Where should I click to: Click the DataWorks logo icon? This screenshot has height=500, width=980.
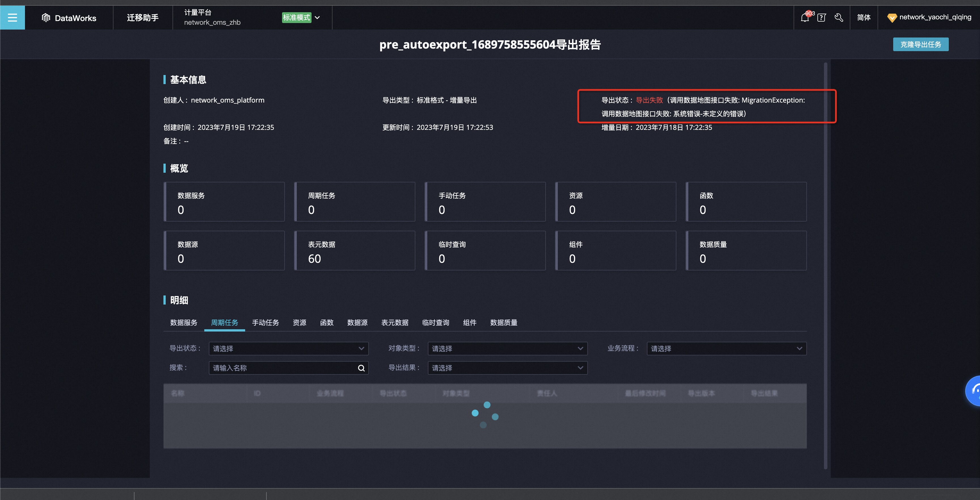[x=46, y=18]
